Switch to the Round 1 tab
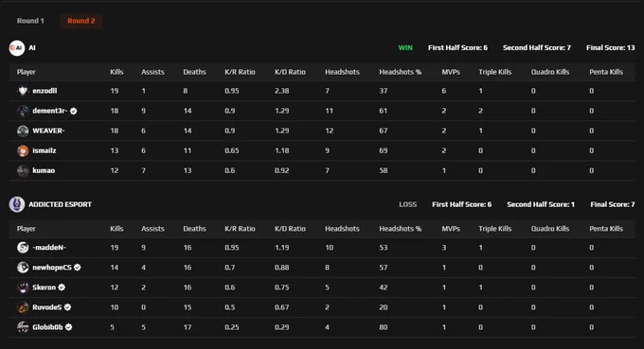The width and height of the screenshot is (644, 349). 30,21
